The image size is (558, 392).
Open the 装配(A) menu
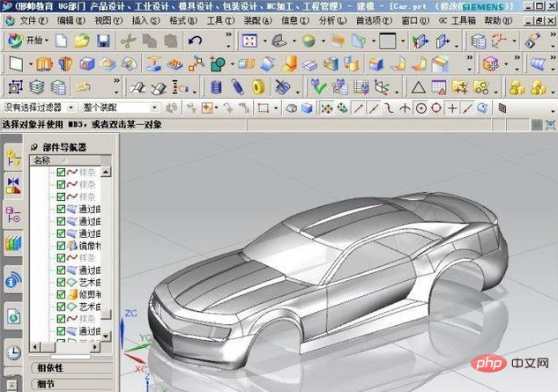point(258,20)
